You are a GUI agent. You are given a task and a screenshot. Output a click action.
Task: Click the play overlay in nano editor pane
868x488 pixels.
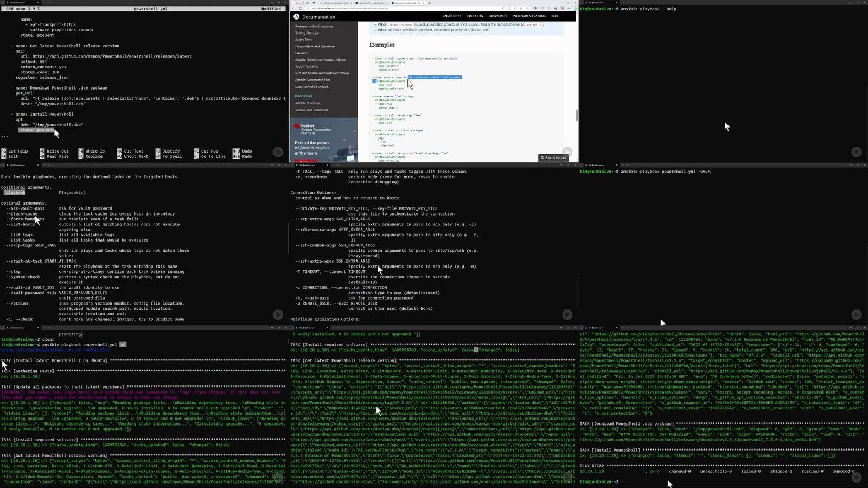(278, 152)
